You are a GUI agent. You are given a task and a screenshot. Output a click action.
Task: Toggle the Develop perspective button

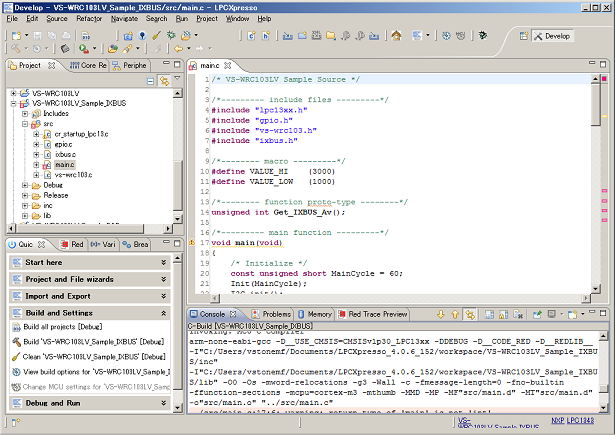click(x=552, y=36)
